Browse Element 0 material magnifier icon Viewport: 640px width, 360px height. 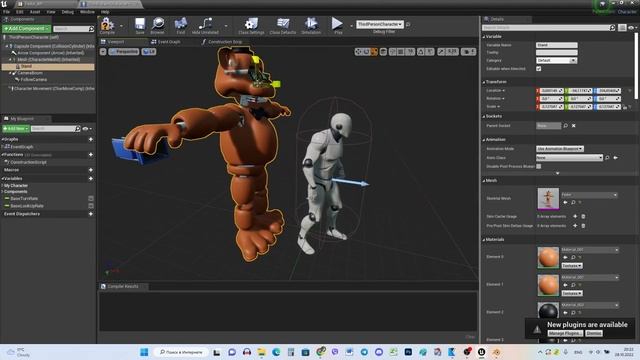click(573, 258)
